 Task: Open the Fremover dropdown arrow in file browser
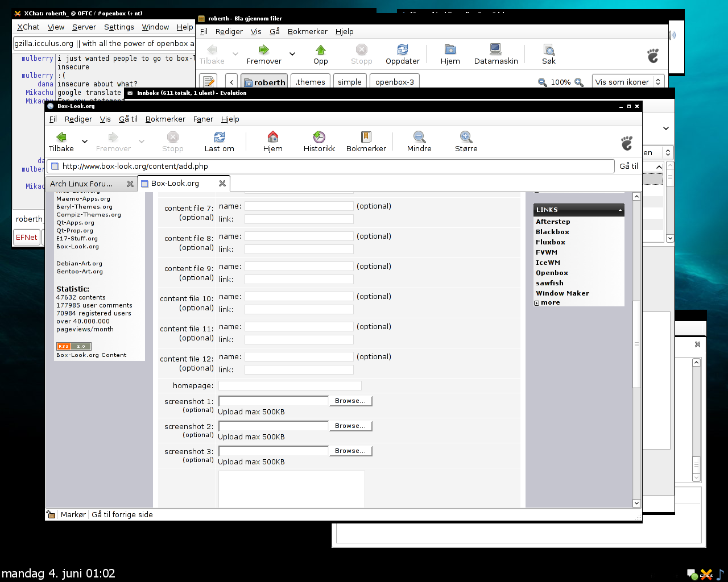click(292, 54)
